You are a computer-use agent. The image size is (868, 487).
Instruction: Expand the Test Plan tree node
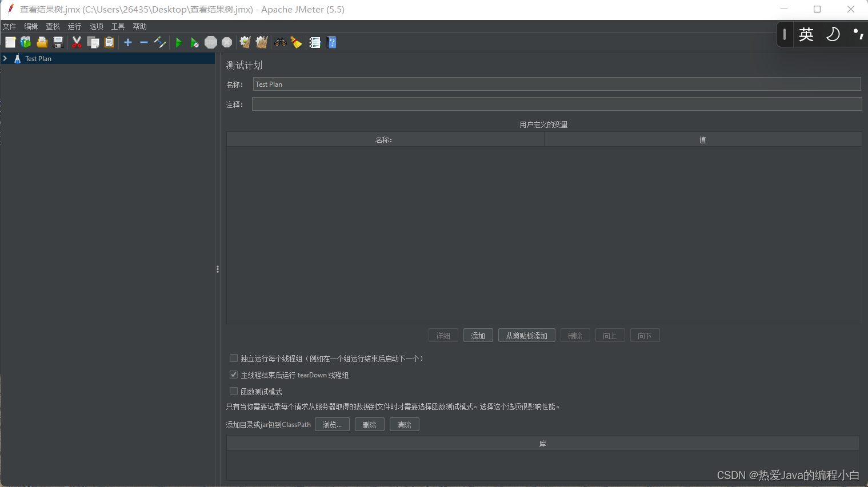5,58
